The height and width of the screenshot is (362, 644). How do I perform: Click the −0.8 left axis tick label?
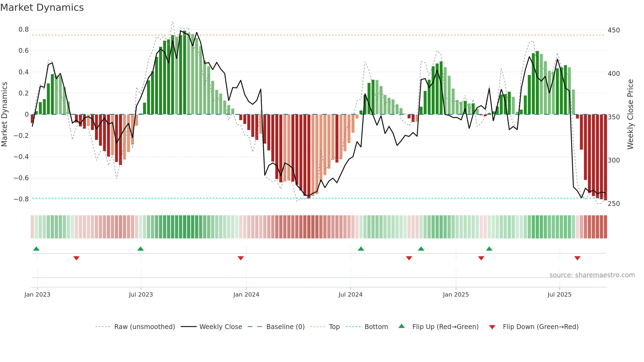click(21, 199)
